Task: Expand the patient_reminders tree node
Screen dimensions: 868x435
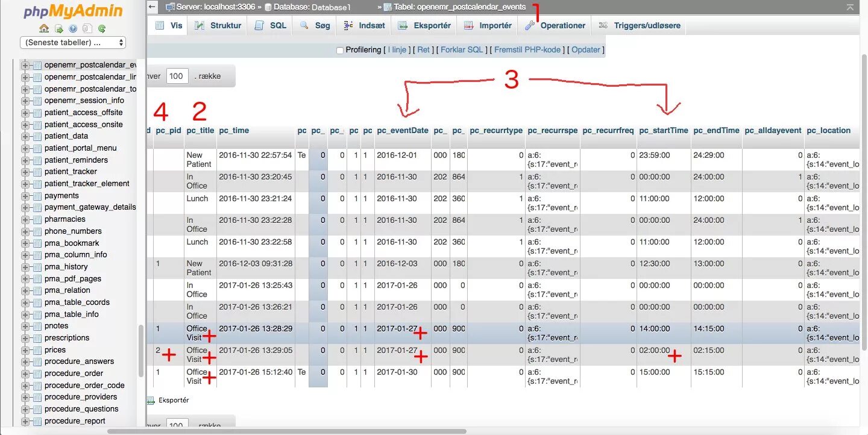Action: 25,160
